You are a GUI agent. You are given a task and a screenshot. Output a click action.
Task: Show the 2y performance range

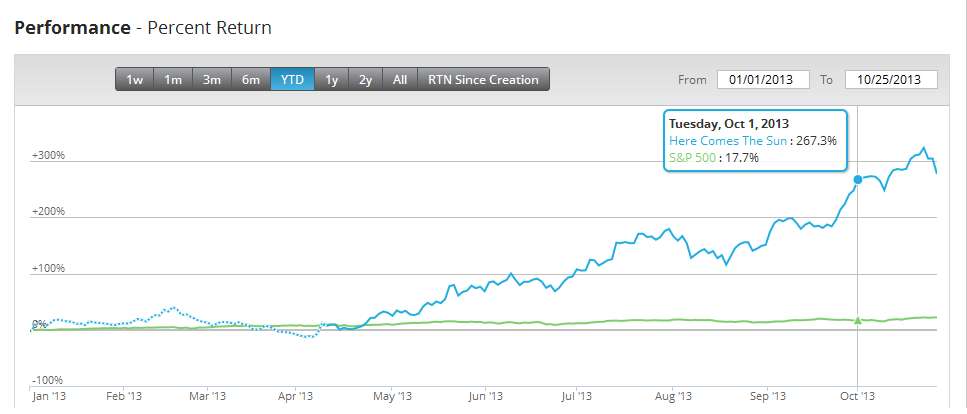point(366,80)
